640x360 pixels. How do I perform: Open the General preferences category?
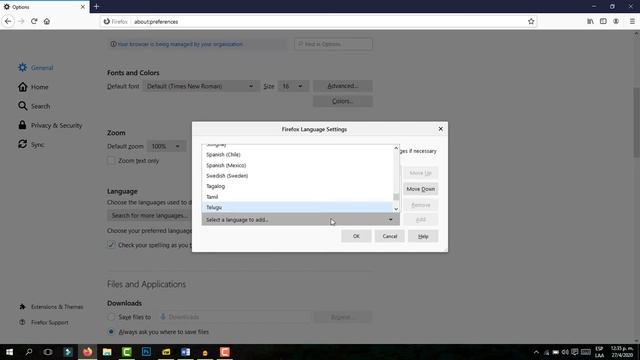36,68
